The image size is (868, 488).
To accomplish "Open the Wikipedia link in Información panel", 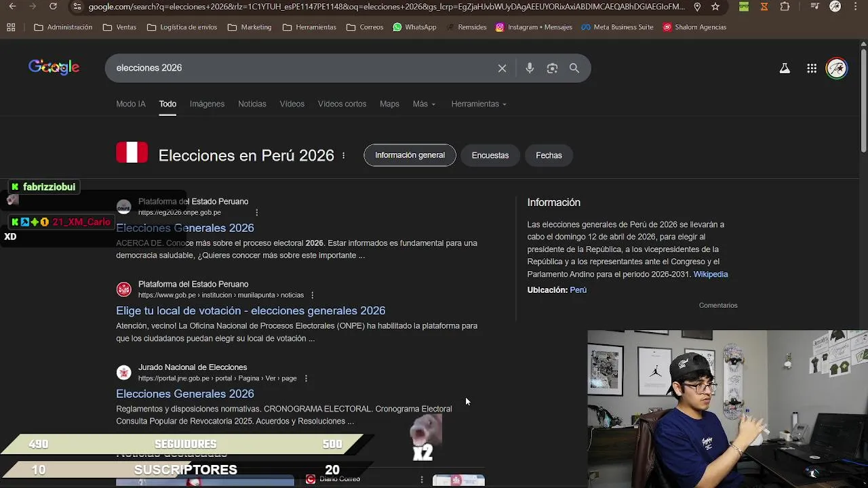I will [x=711, y=274].
